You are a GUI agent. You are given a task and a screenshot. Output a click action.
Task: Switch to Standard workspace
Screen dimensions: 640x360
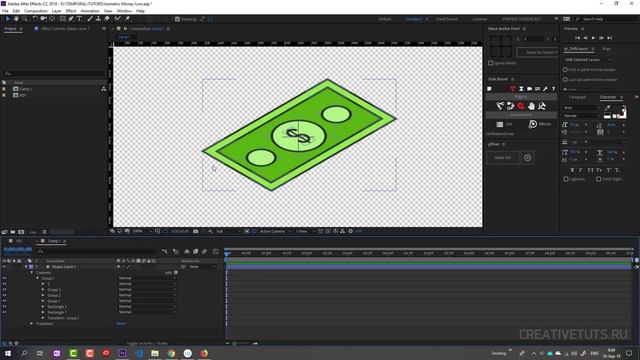tap(413, 19)
